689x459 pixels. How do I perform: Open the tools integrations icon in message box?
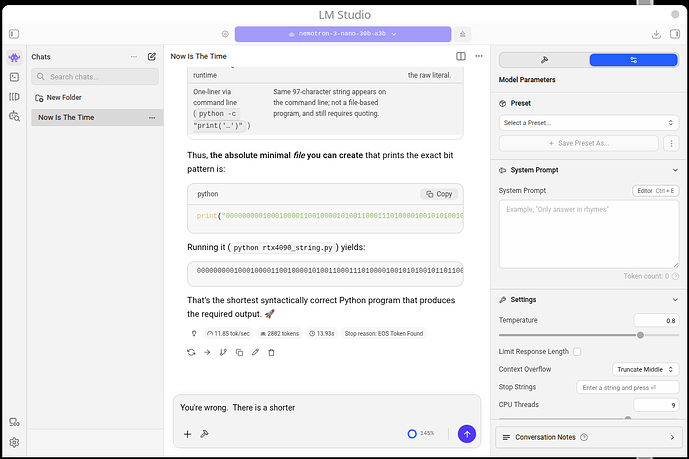tap(204, 434)
